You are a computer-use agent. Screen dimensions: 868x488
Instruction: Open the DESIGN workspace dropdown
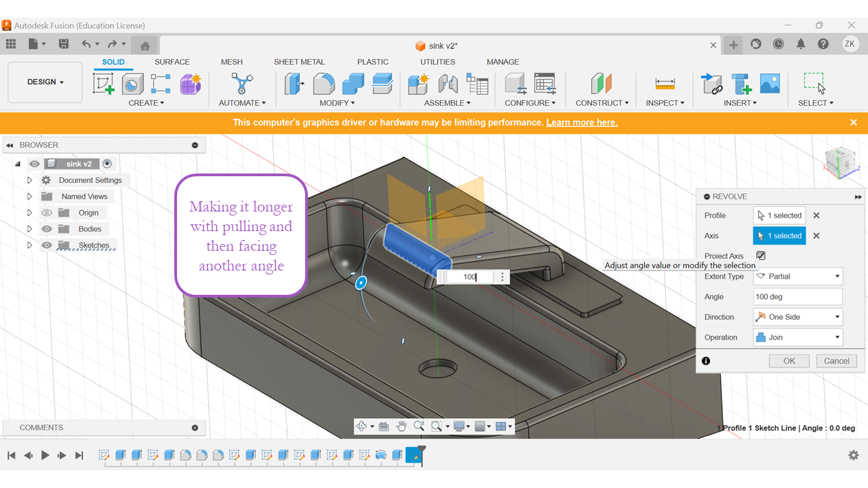click(45, 82)
